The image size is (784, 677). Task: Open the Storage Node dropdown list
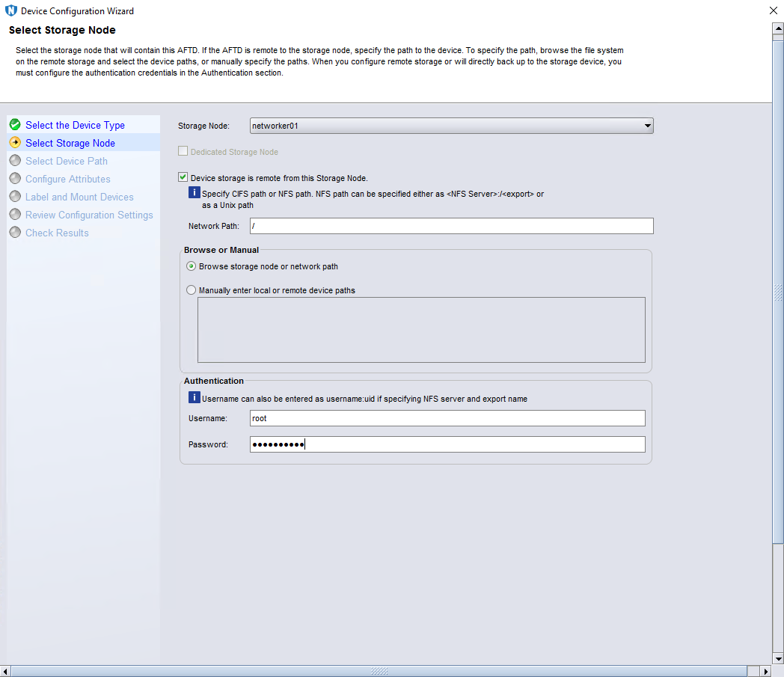647,126
